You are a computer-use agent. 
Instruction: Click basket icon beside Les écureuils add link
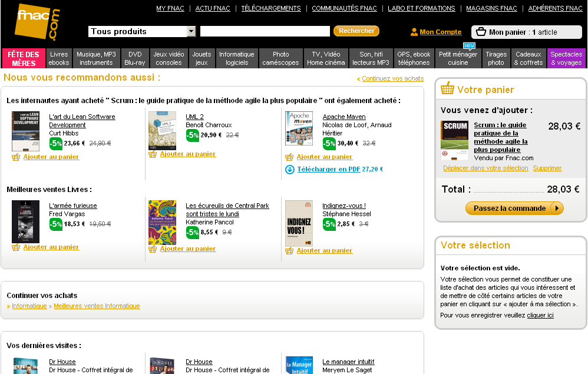coord(153,249)
